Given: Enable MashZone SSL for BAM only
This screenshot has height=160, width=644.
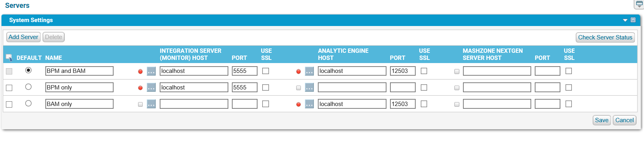Looking at the screenshot, I should [x=569, y=104].
